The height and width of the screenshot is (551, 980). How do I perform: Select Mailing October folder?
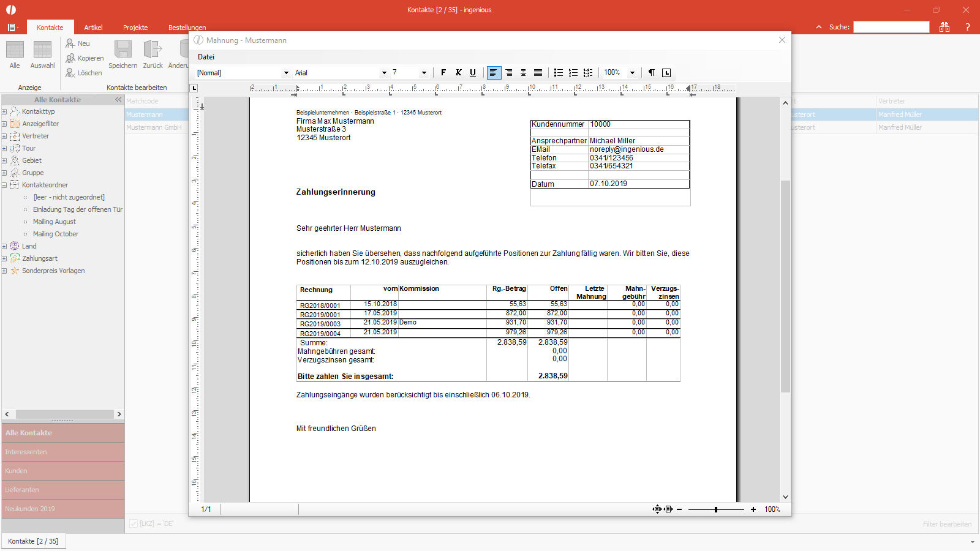(x=56, y=234)
